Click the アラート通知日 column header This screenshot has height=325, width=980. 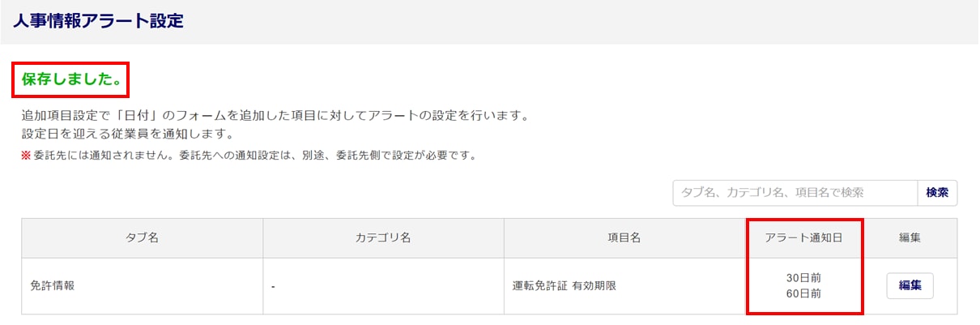(803, 238)
